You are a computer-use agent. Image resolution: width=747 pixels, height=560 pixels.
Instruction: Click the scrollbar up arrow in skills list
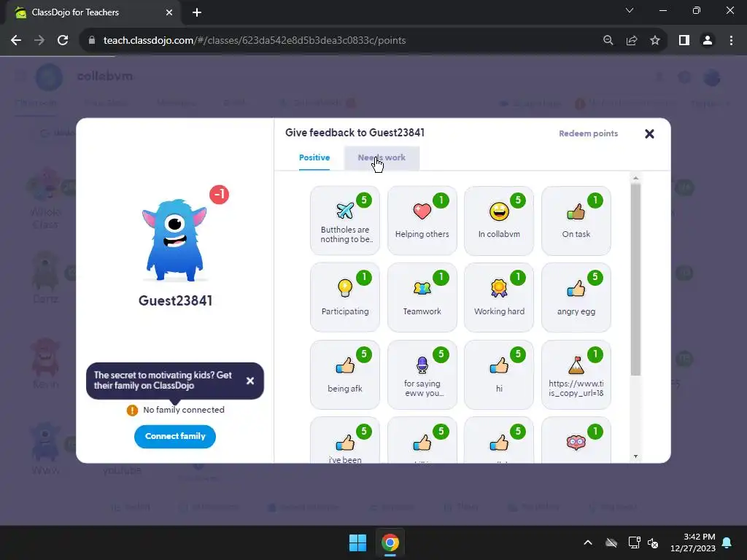[x=635, y=178]
